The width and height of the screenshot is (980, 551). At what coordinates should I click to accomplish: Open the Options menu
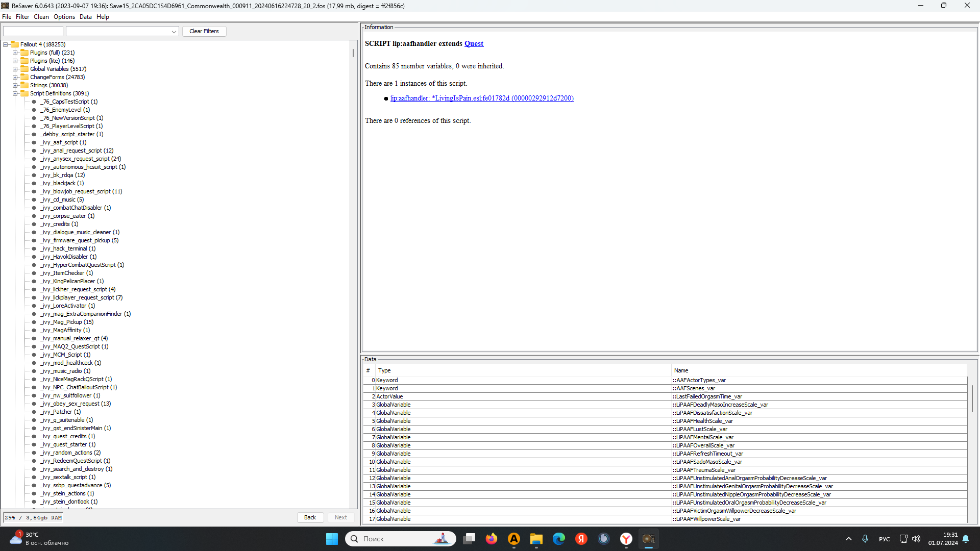point(64,17)
